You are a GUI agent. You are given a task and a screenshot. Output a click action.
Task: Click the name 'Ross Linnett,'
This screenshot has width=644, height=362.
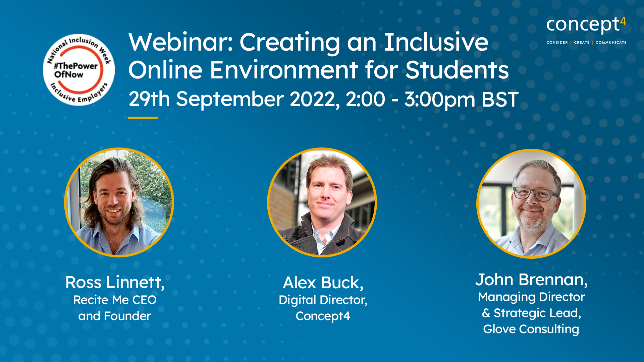115,282
